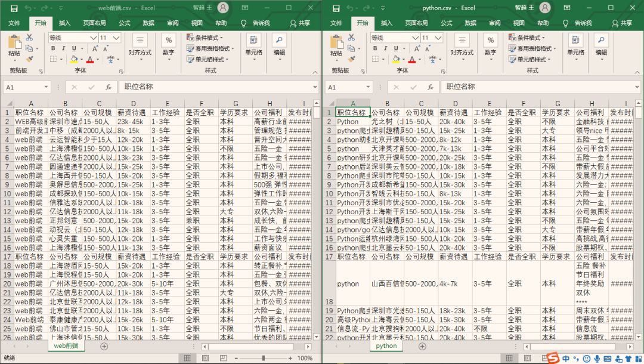Toggle underline formatting with the U button
Image resolution: width=644 pixels, height=364 pixels.
point(73,48)
